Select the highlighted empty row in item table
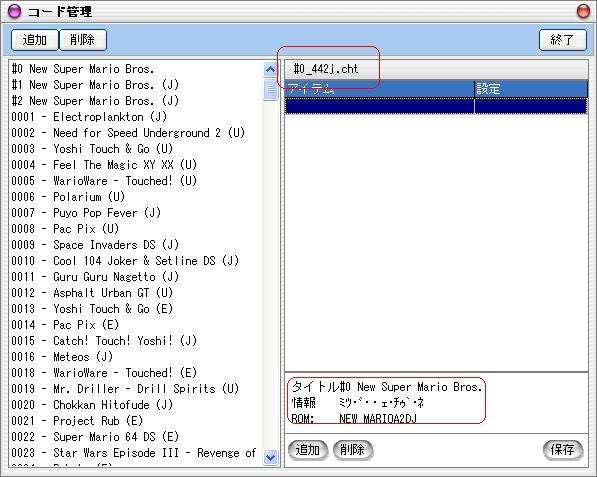This screenshot has height=477, width=597. point(436,106)
